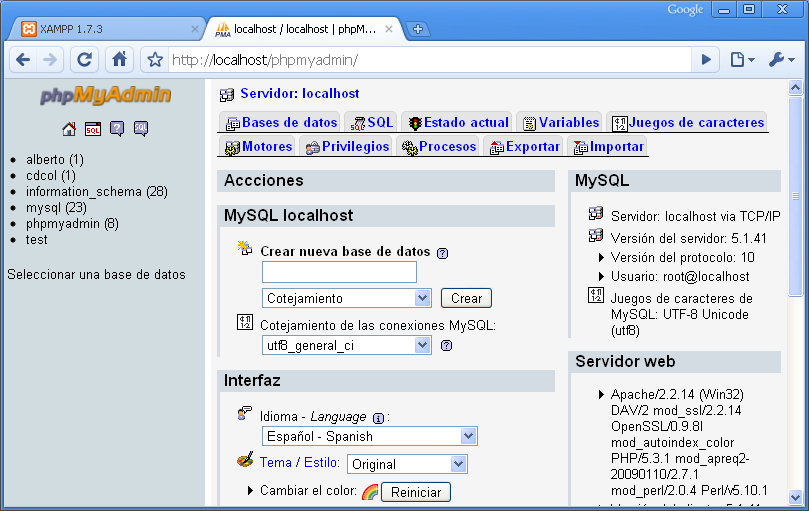809x511 pixels.
Task: Expand Cambiar el color option
Action: (250, 490)
